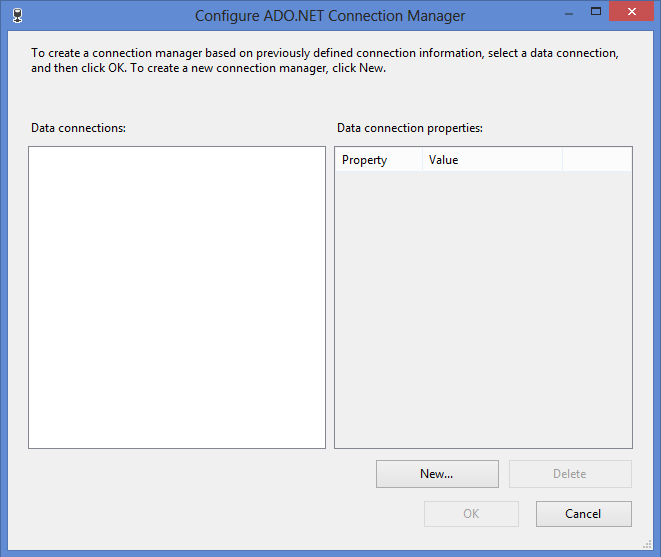Click the blank column header beside Value
This screenshot has width=661, height=557.
pos(597,160)
